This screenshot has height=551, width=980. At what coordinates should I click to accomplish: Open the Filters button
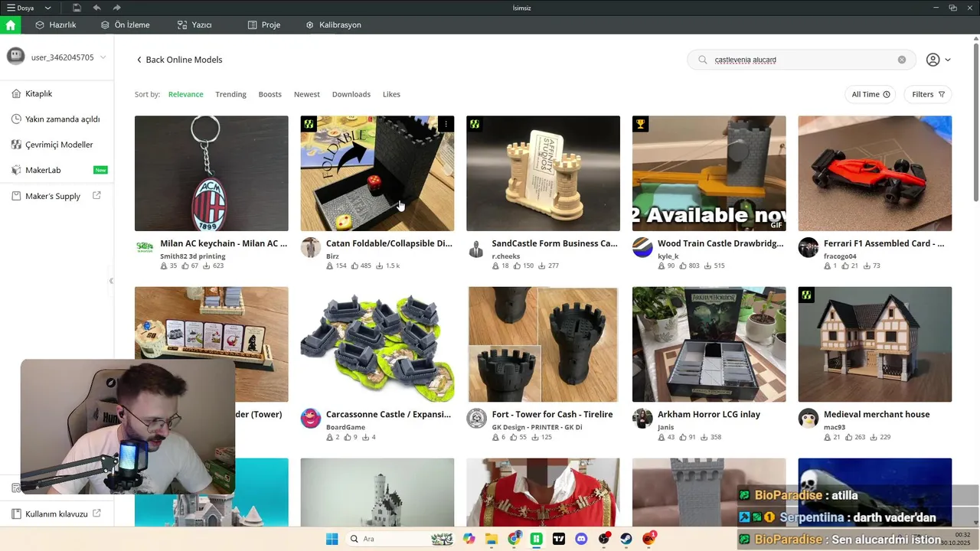928,94
